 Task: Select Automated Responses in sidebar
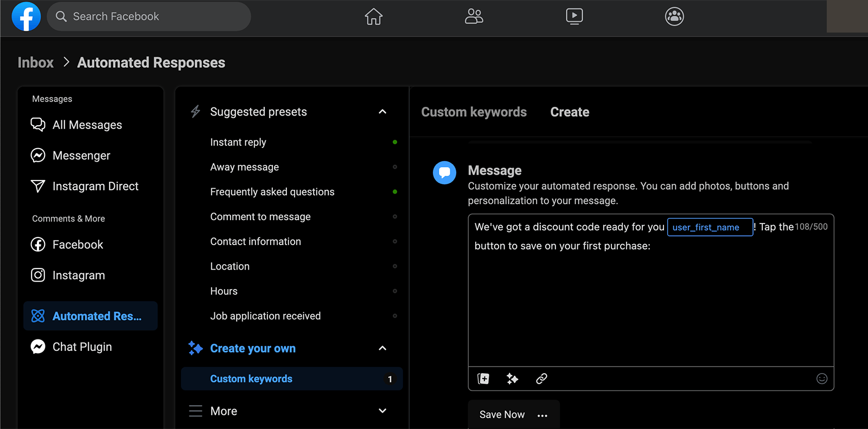tap(91, 316)
